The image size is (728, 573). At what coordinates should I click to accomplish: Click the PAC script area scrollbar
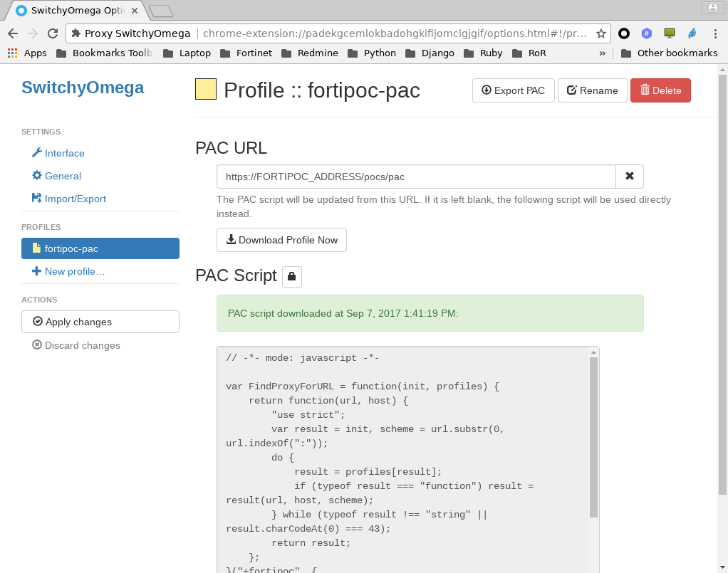(593, 437)
